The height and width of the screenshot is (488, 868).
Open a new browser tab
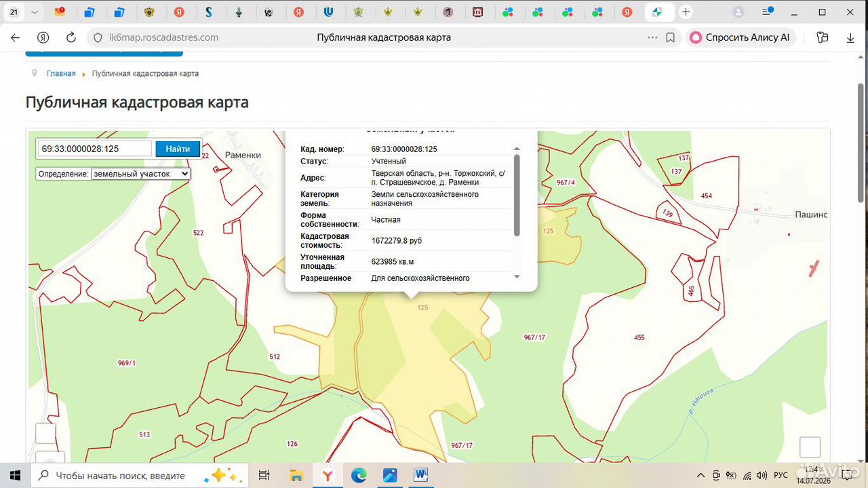click(x=686, y=12)
